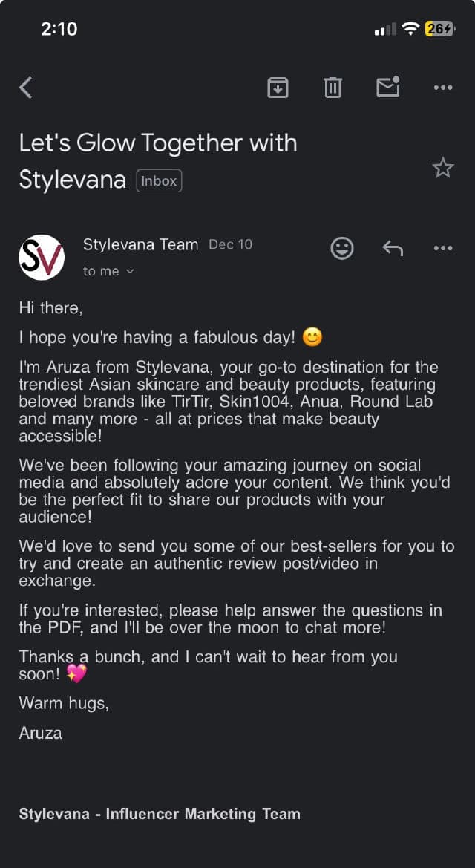Expand the "to me" recipient details
Image resolution: width=475 pixels, height=868 pixels.
tap(108, 271)
